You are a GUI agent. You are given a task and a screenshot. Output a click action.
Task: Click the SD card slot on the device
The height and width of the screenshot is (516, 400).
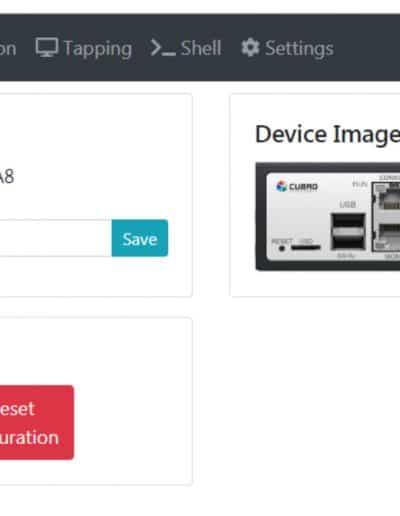coord(305,247)
